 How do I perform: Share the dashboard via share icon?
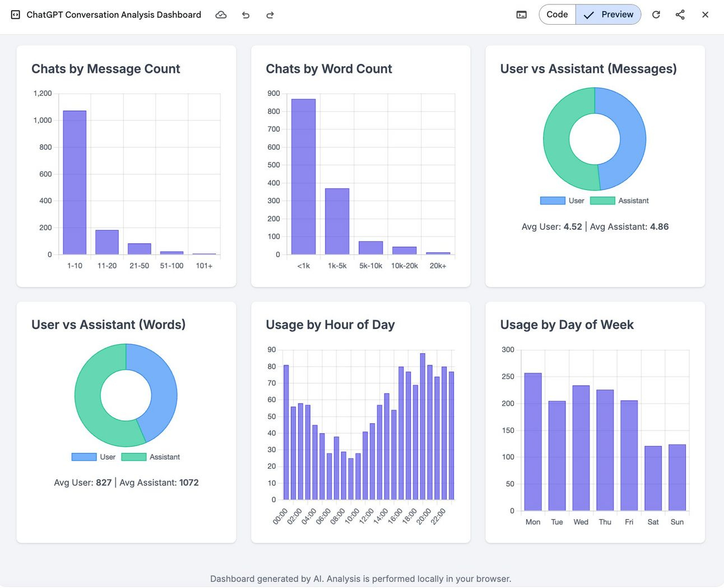680,15
